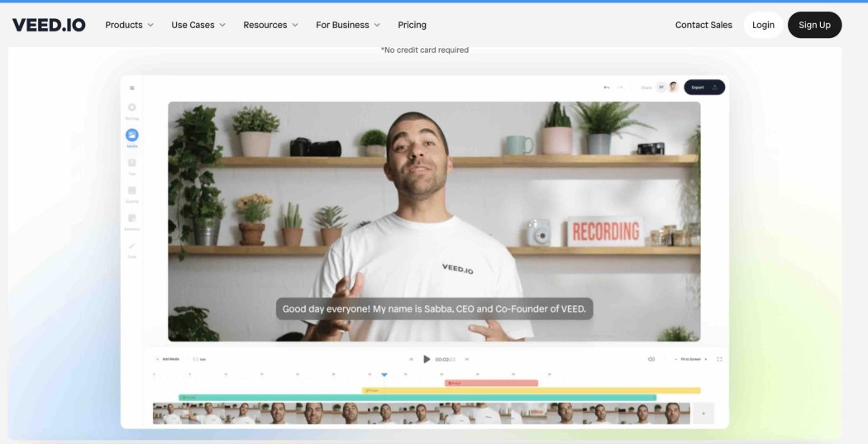The width and height of the screenshot is (868, 444).
Task: Click the 'Good day everyone!' subtitle caption
Action: 434,309
